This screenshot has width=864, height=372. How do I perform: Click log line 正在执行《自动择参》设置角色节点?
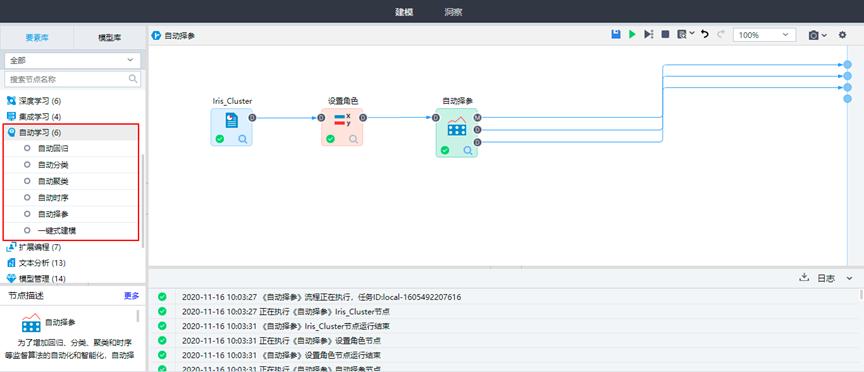pyautogui.click(x=281, y=341)
